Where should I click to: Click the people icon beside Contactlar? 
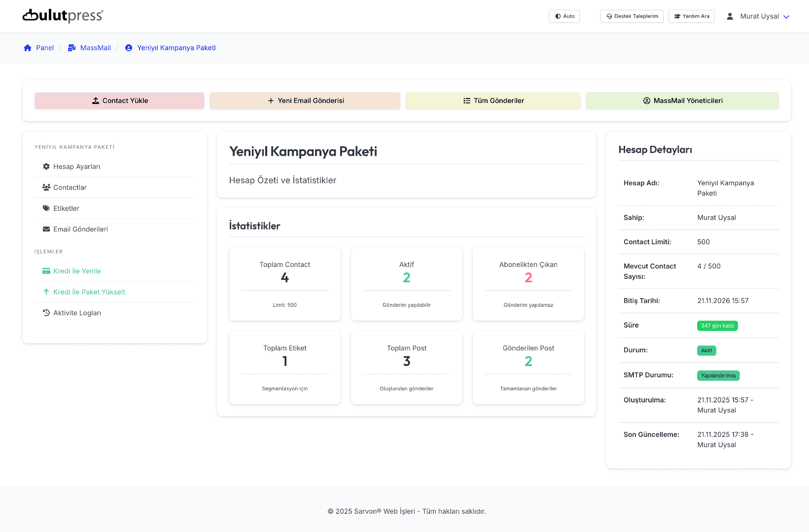point(46,187)
